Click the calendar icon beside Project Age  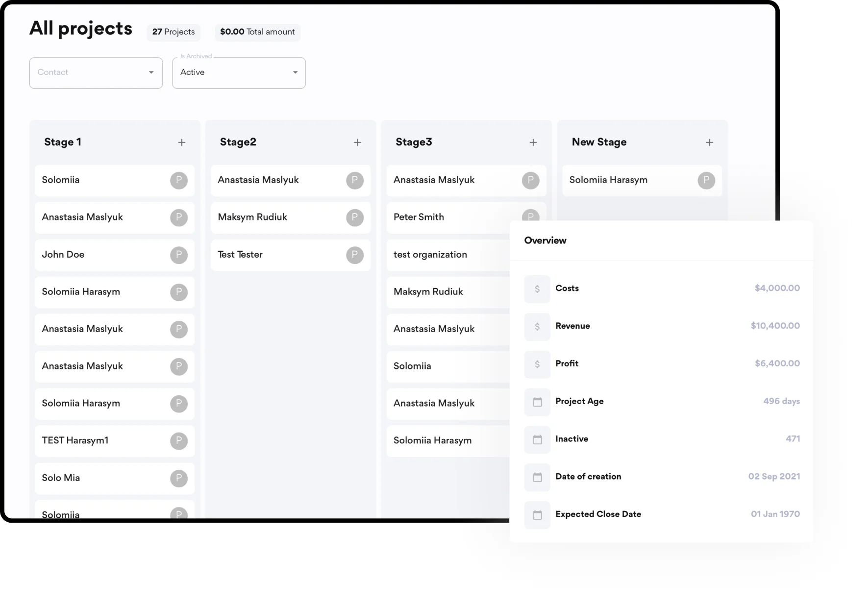[x=537, y=402]
